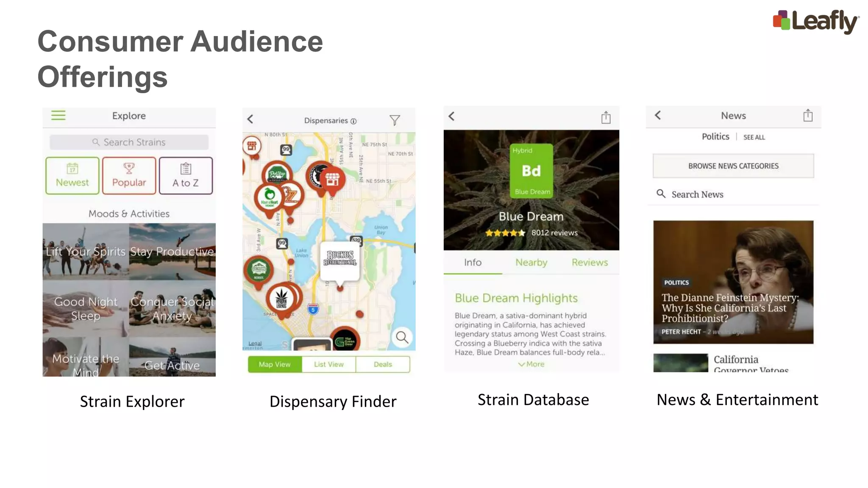
Task: Open the Lift Your Spirits mood tile
Action: [x=86, y=252]
